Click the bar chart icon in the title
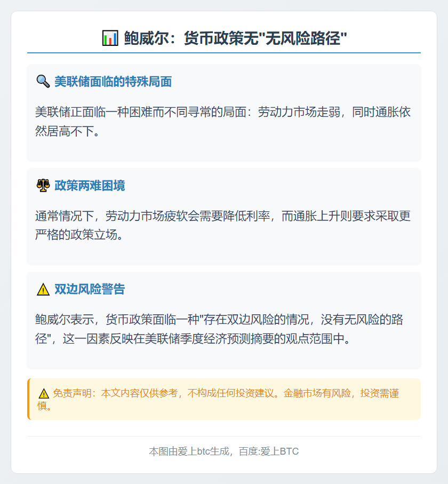 pos(110,38)
